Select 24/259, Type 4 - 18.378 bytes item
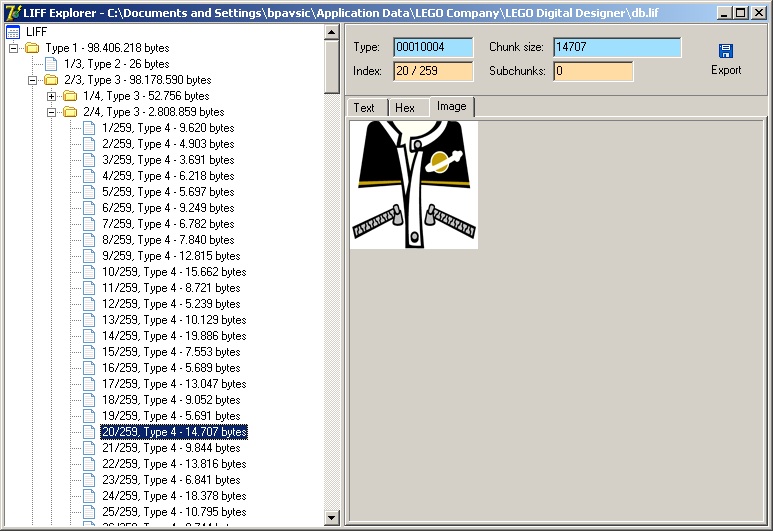The height and width of the screenshot is (531, 773). pos(173,496)
